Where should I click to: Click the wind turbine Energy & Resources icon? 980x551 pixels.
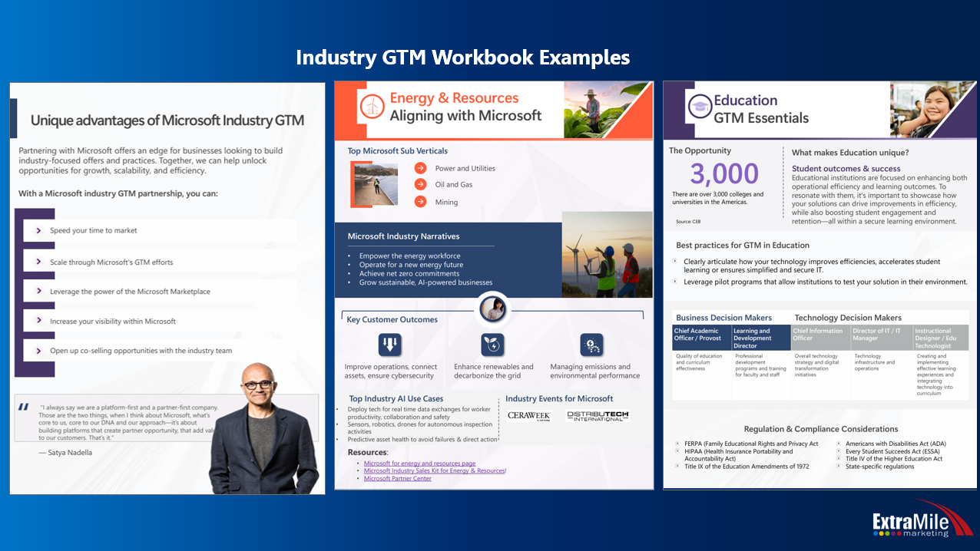pyautogui.click(x=372, y=106)
